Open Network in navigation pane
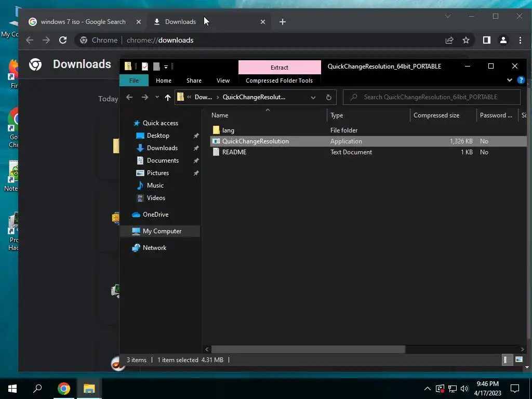Screen dimensions: 532x399 click(x=154, y=248)
